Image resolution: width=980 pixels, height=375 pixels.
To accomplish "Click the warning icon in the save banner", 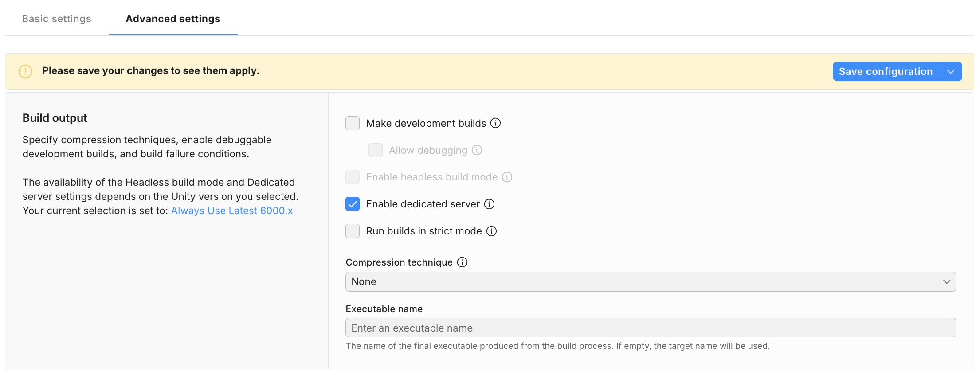I will (x=25, y=71).
